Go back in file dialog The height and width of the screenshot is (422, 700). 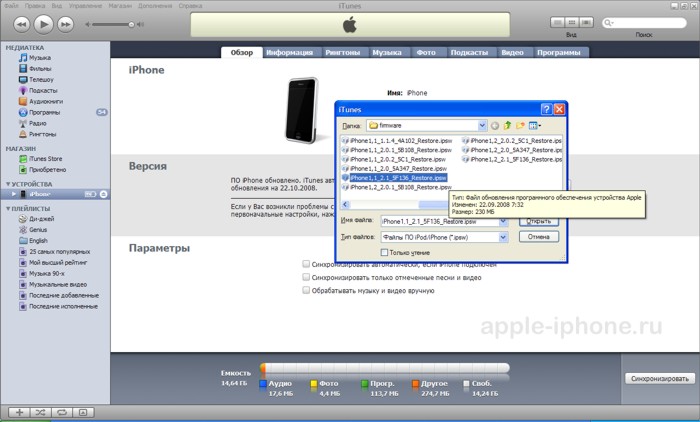[495, 126]
